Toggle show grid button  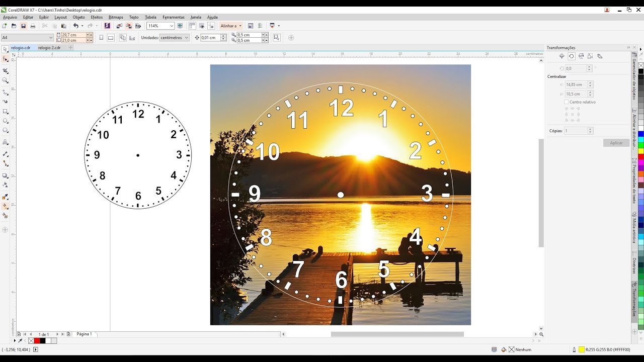[x=202, y=26]
